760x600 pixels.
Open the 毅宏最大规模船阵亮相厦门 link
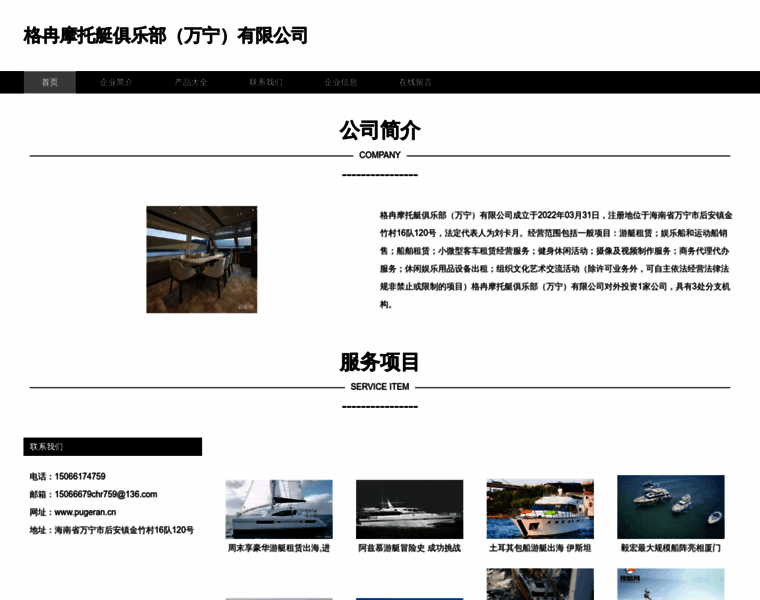671,548
